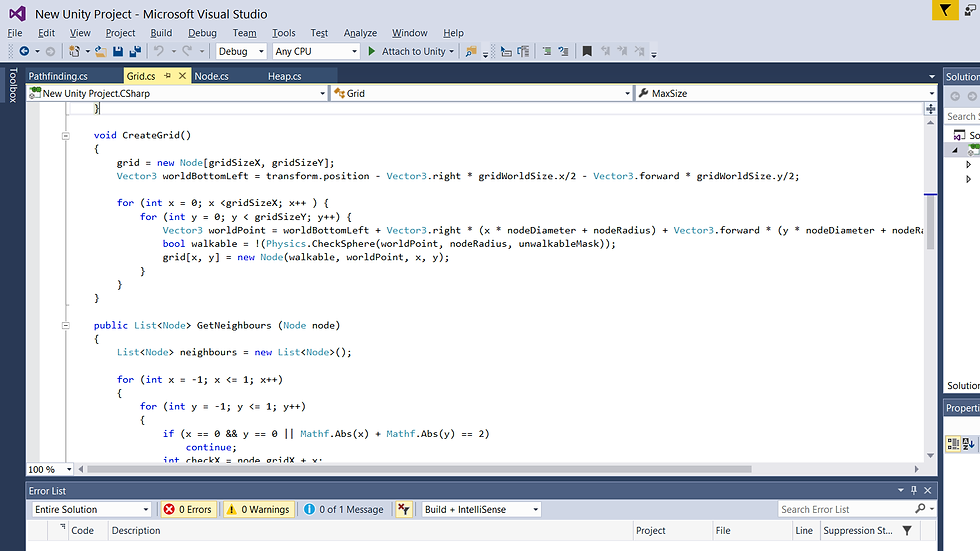This screenshot has height=551, width=980.
Task: Click the Solution Explorer back arrow icon
Action: [955, 96]
